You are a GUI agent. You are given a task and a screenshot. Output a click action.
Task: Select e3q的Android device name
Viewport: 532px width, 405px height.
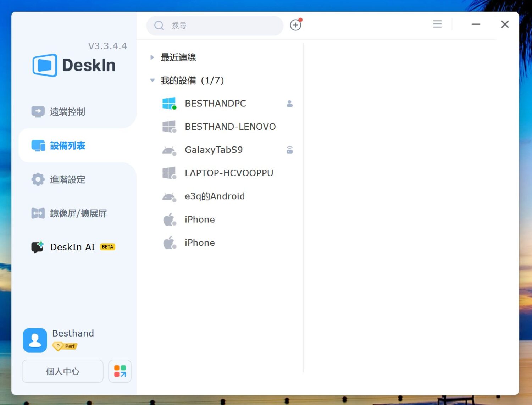pyautogui.click(x=215, y=196)
